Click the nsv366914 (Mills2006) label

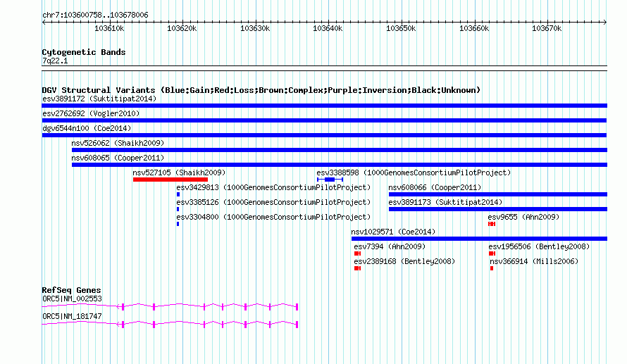(534, 261)
